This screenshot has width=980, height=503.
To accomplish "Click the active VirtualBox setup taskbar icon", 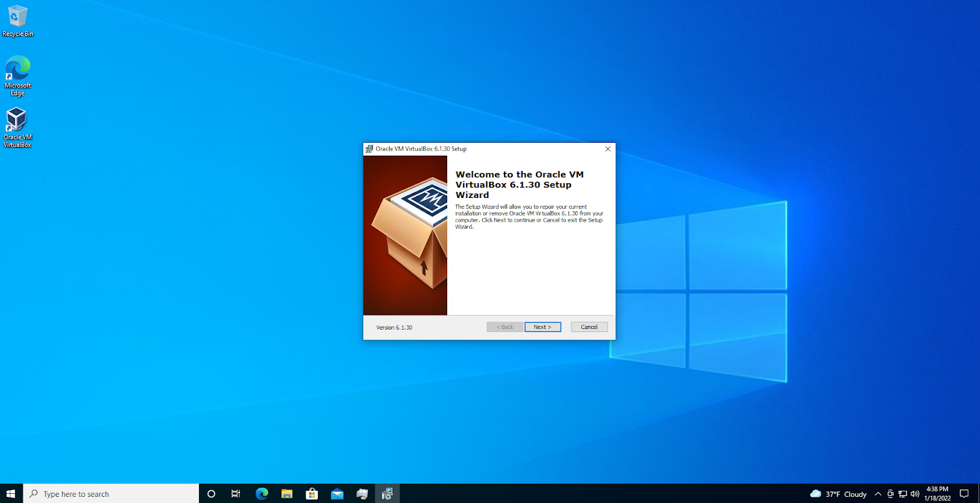I will point(387,494).
